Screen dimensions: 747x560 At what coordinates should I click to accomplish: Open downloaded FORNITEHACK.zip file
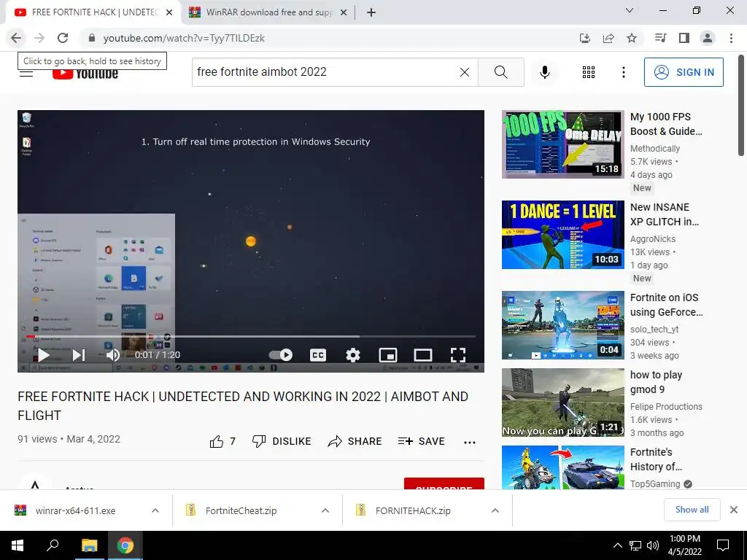[x=413, y=510]
